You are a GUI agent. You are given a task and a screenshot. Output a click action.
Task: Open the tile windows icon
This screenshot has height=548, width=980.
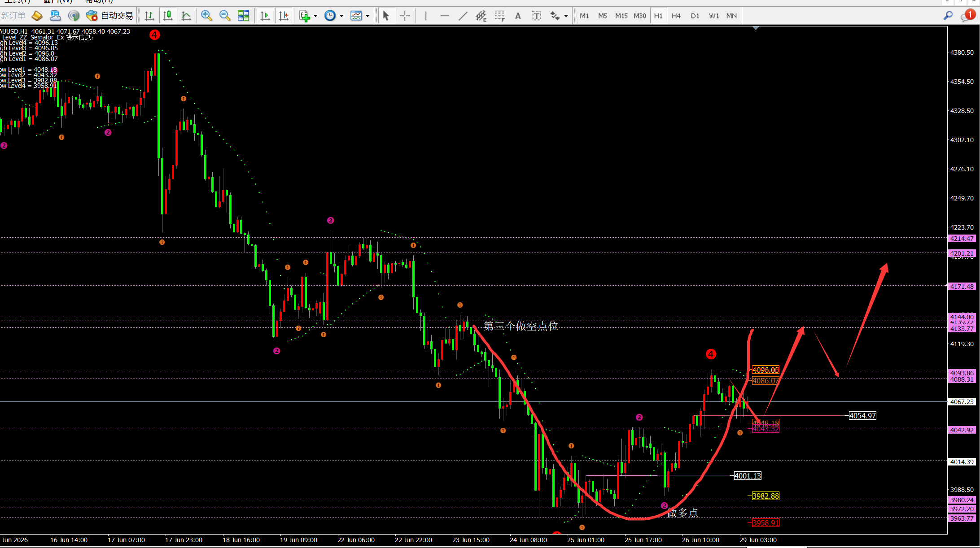(243, 16)
